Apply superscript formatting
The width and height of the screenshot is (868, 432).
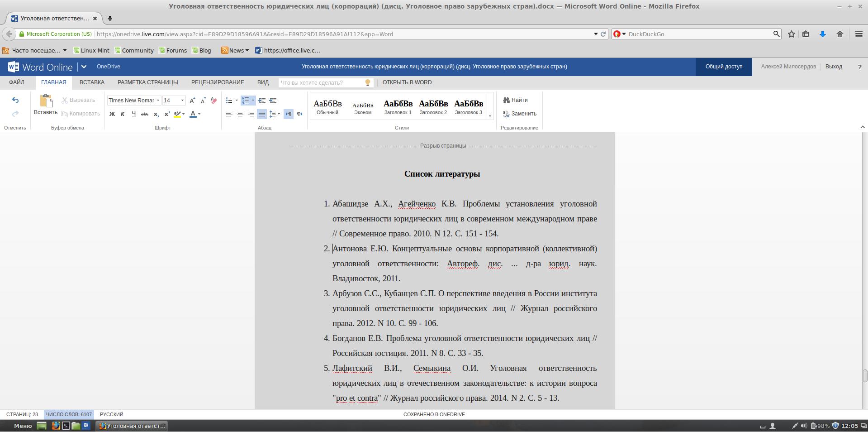tap(167, 114)
